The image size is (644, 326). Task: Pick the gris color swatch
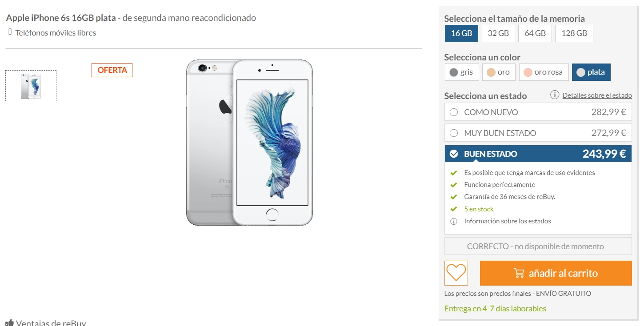(x=462, y=72)
